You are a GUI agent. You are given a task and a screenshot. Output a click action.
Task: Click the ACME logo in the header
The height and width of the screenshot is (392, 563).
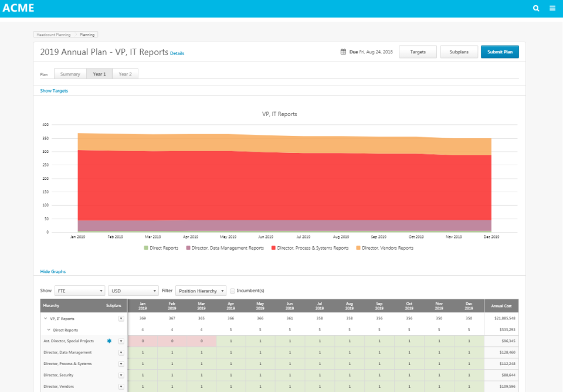(x=20, y=8)
